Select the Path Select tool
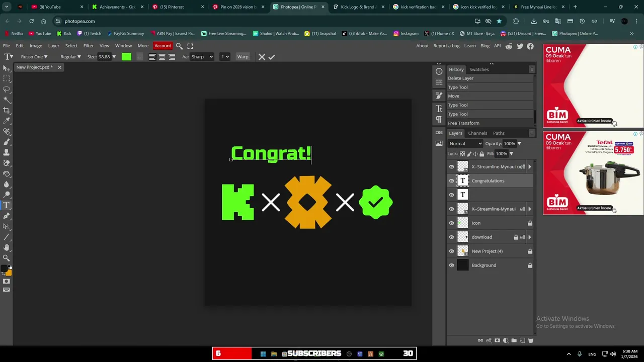Image resolution: width=644 pixels, height=362 pixels. click(7, 226)
